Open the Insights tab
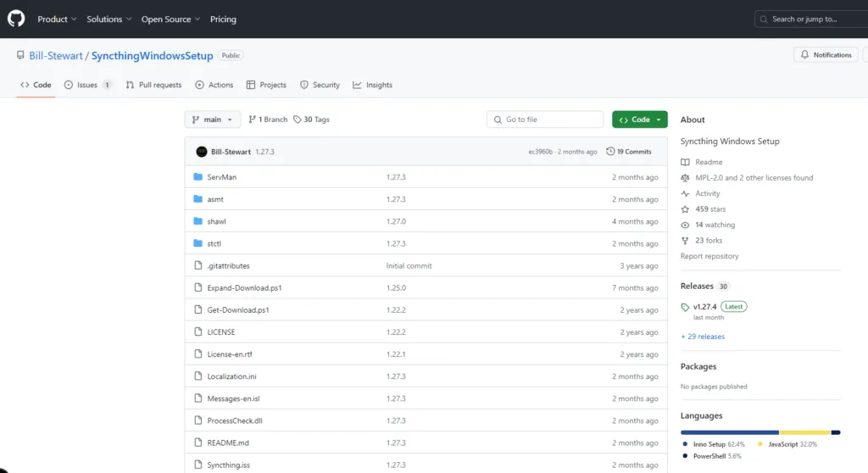This screenshot has height=473, width=868. 373,85
